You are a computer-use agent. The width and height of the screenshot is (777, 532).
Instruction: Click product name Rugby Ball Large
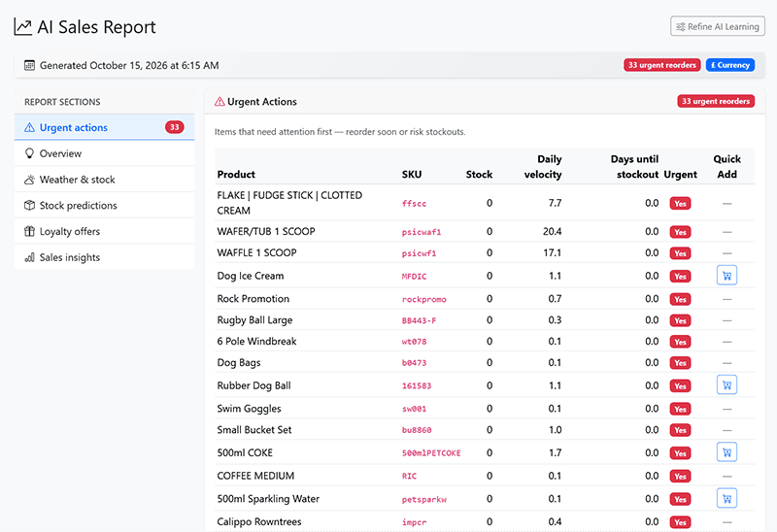254,320
